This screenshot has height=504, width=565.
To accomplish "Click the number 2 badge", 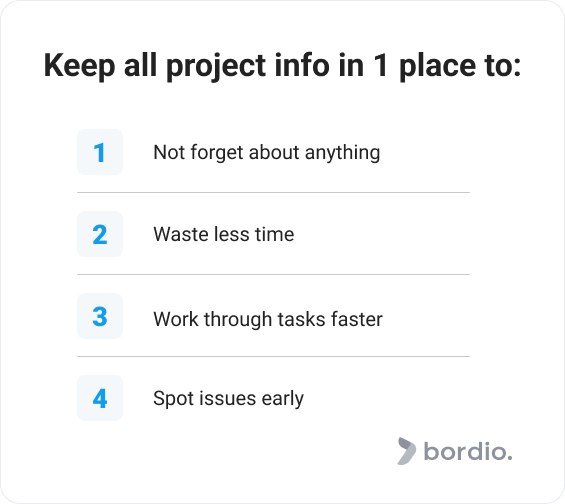I will [100, 234].
